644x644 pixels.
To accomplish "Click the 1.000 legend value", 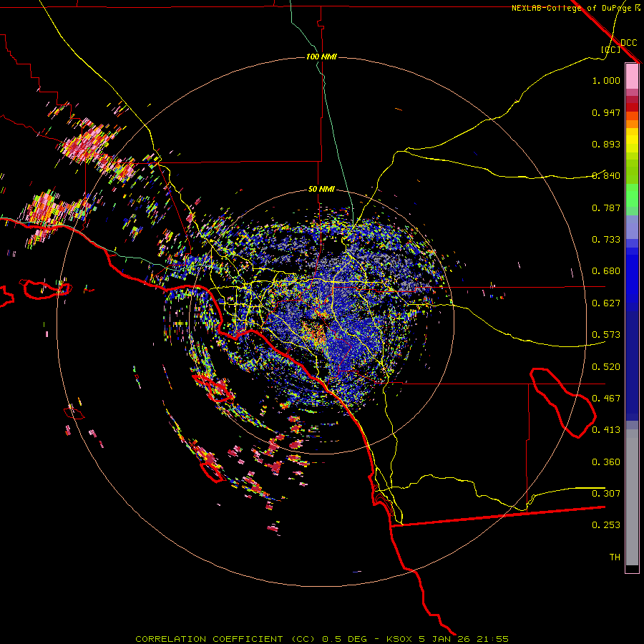I will tap(606, 80).
